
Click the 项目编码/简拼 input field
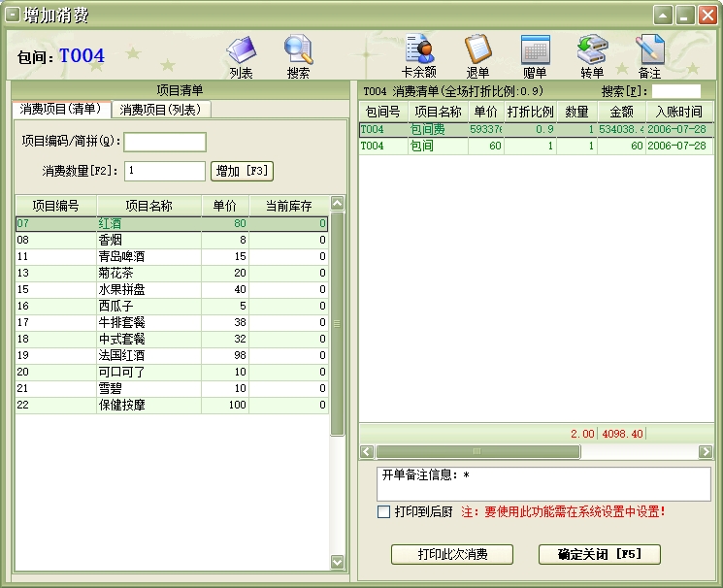click(165, 142)
